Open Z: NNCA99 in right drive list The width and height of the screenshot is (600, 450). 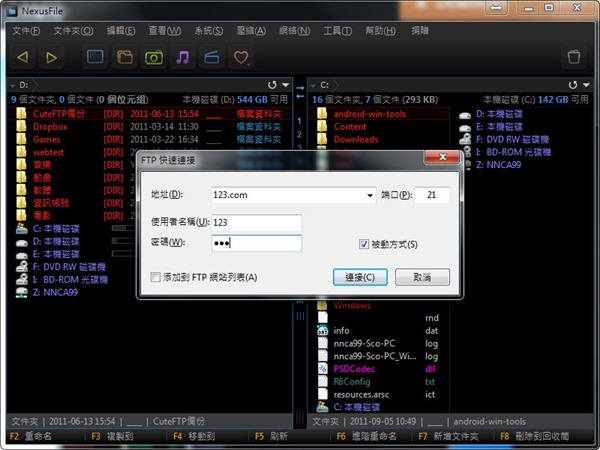(498, 165)
